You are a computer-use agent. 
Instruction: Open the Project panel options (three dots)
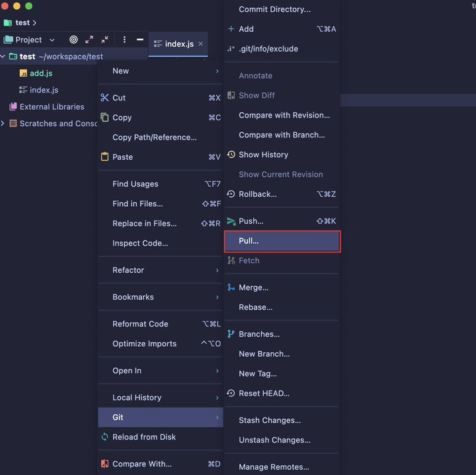pos(124,40)
